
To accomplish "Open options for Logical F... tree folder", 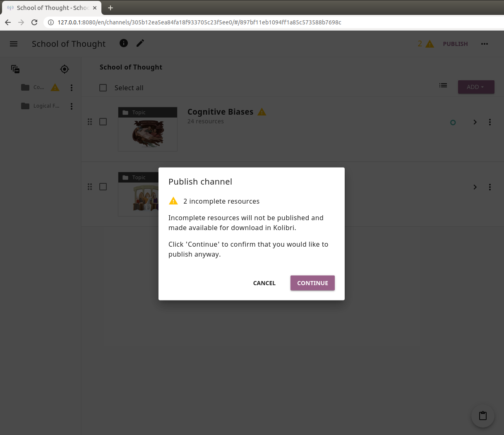I will [72, 106].
